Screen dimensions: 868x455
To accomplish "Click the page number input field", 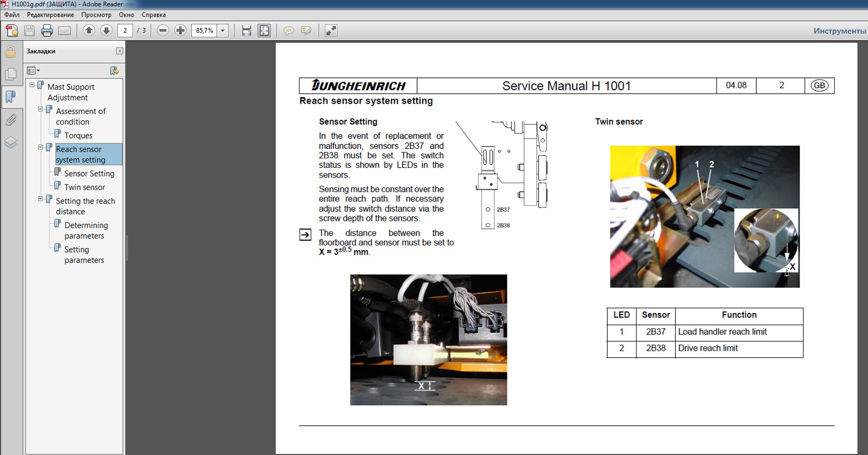I will 125,31.
